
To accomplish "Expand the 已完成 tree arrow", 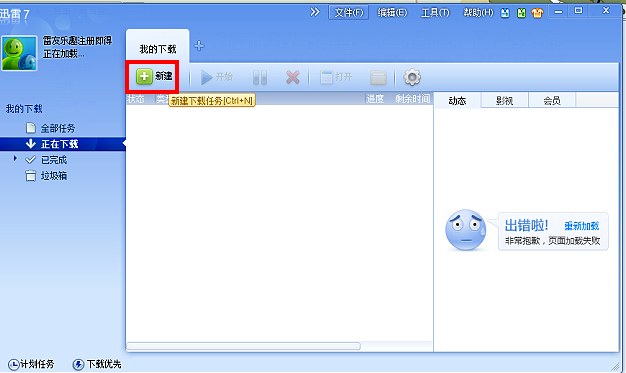I will tap(15, 159).
